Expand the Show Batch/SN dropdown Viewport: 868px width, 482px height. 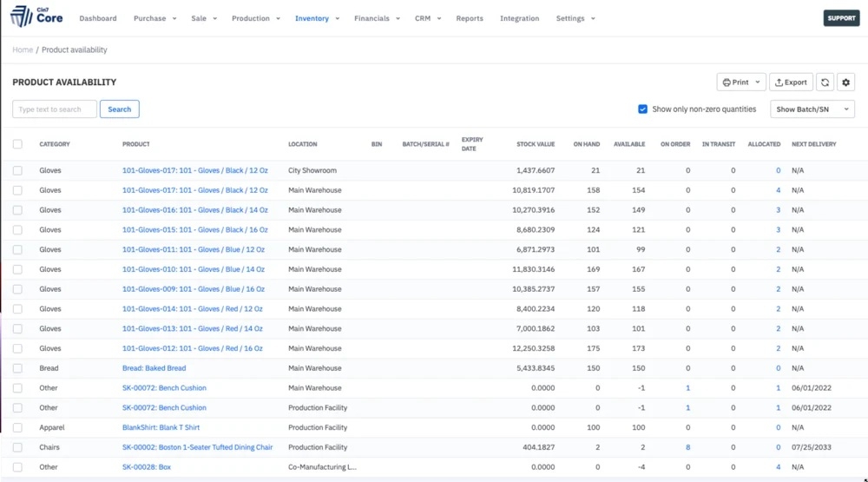point(812,109)
